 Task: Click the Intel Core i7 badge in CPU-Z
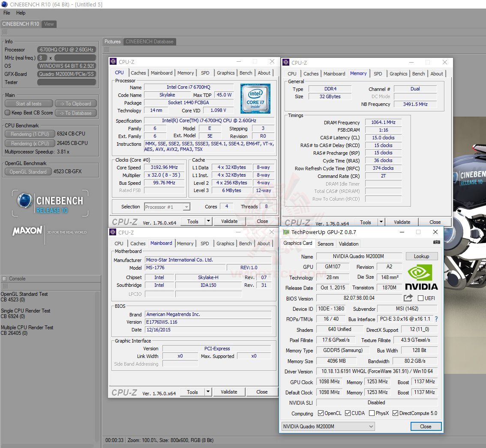tap(255, 99)
